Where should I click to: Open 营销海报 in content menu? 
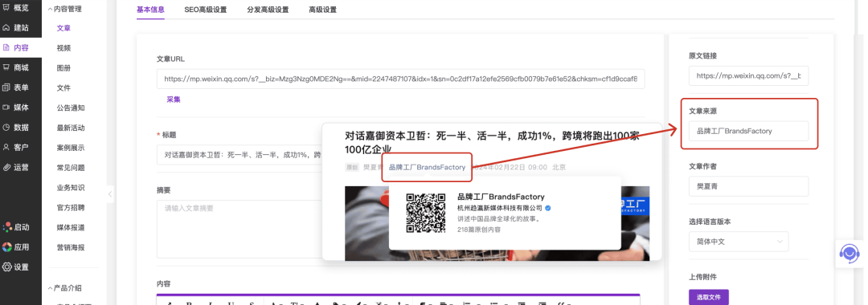pyautogui.click(x=70, y=247)
